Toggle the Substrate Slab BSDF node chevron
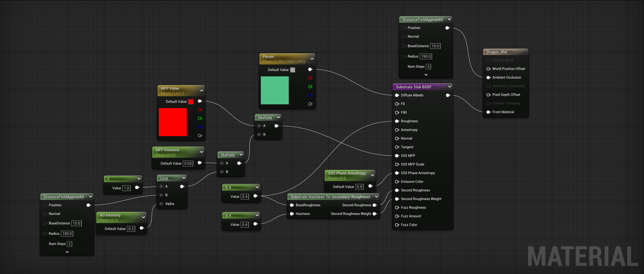644x274 pixels. (450, 87)
